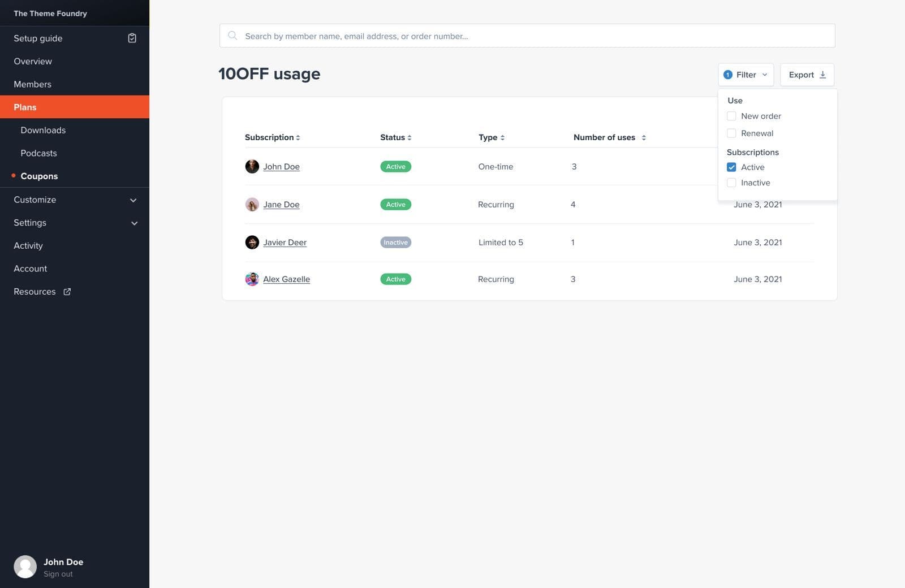Screen dimensions: 905x588
Task: Collapse the Filter dropdown
Action: pyautogui.click(x=745, y=75)
